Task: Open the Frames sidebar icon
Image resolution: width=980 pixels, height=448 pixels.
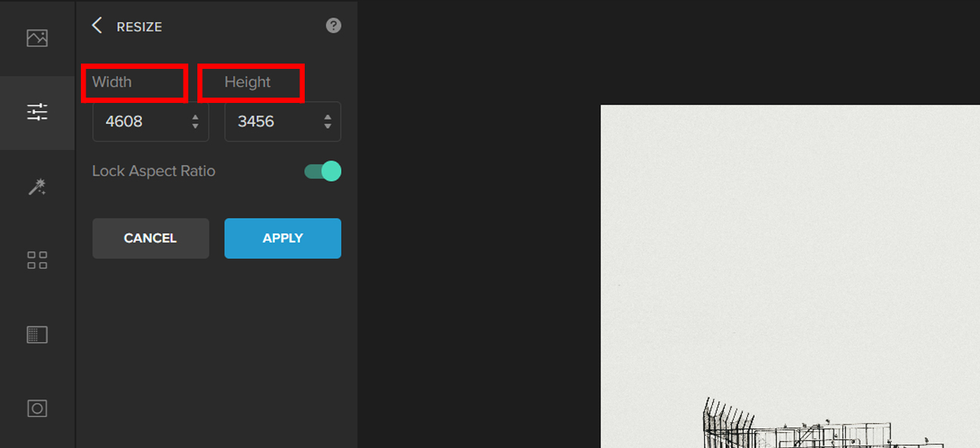Action: (x=37, y=409)
